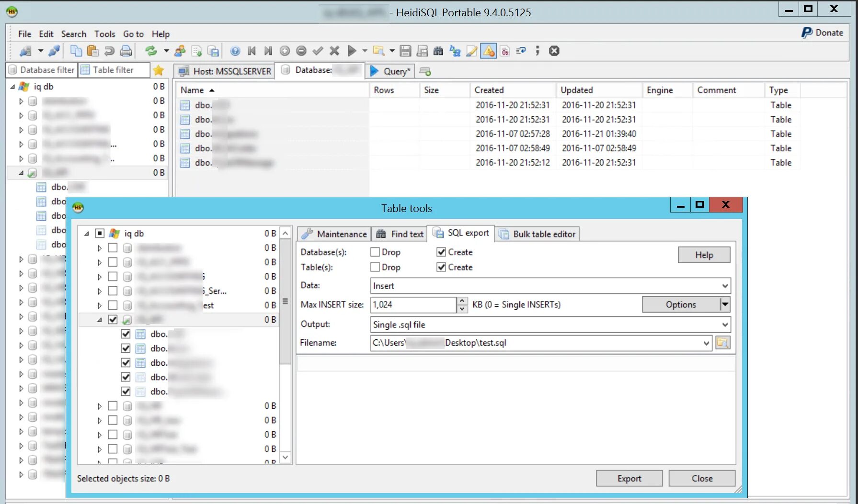This screenshot has height=504, width=858.
Task: Collapse the iq db node in Table tools tree
Action: click(87, 234)
